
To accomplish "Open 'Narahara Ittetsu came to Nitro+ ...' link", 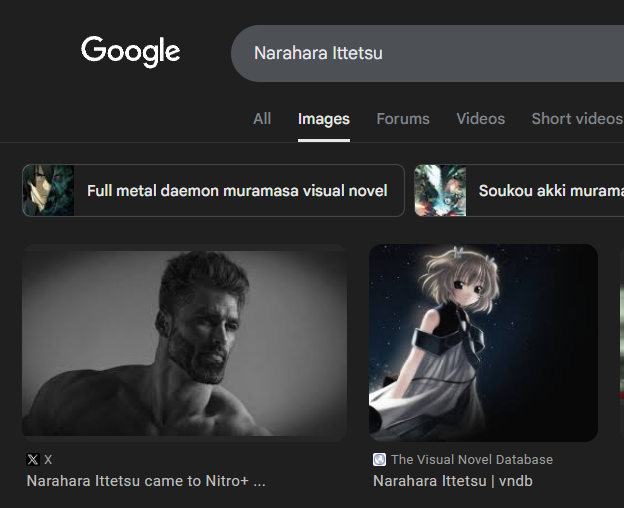I will pos(146,481).
